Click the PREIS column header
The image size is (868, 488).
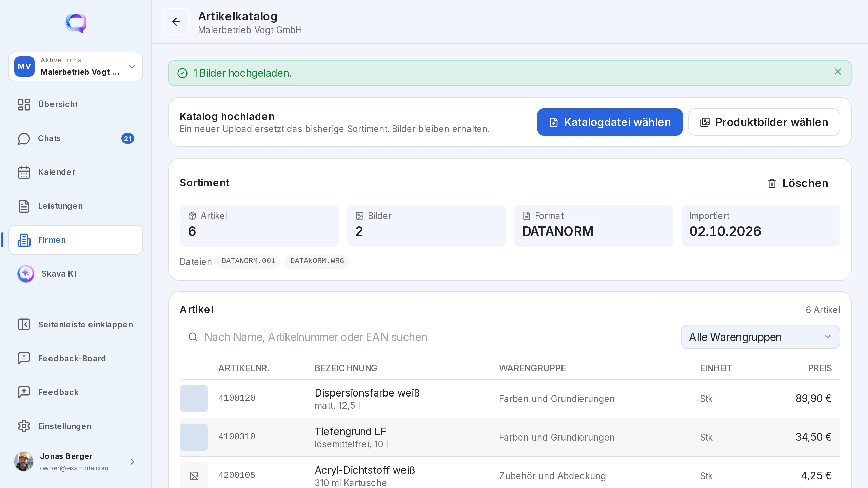pos(820,368)
